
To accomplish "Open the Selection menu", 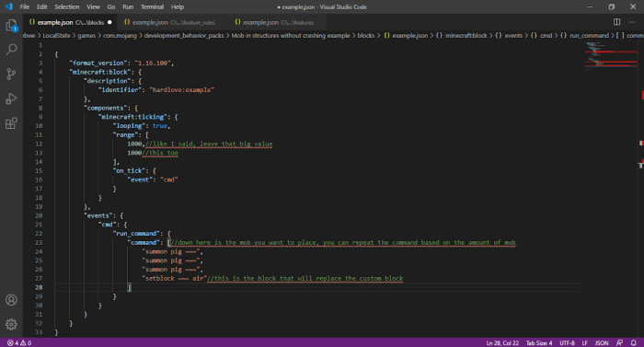I will pyautogui.click(x=67, y=6).
